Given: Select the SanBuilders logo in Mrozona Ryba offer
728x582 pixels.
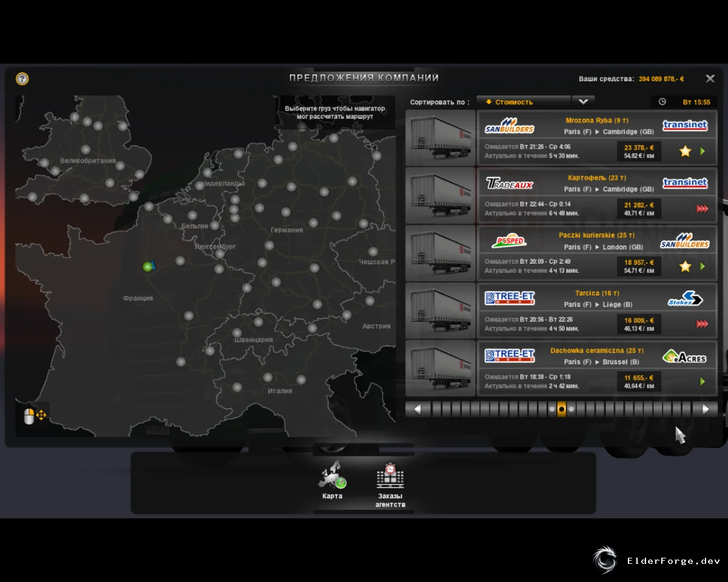Looking at the screenshot, I should click(x=510, y=125).
